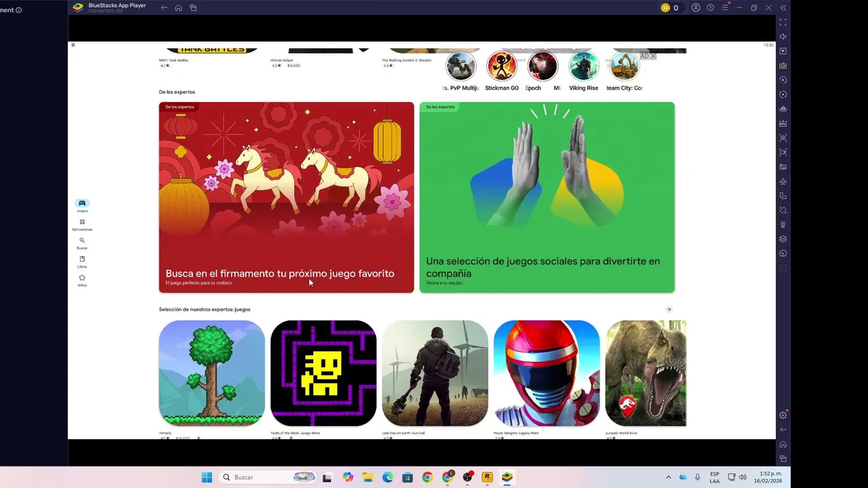Go back with BlueStacks title bar arrow

[164, 7]
